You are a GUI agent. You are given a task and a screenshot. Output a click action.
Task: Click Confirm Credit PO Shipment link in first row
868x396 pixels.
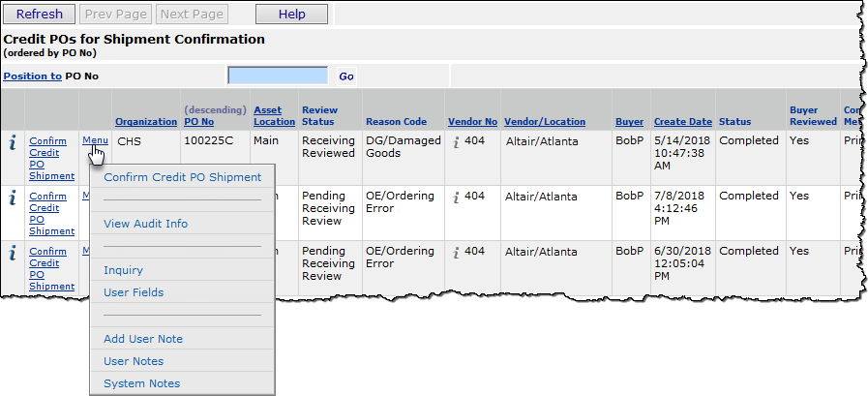pyautogui.click(x=51, y=158)
